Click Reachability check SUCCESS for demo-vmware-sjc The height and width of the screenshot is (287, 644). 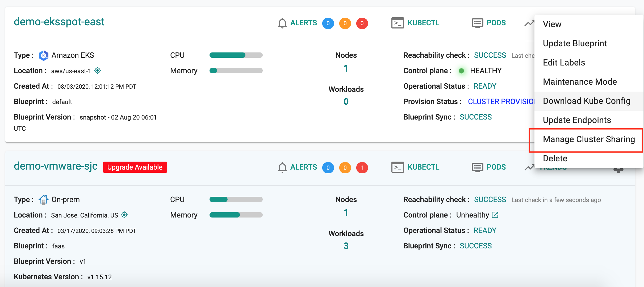click(x=490, y=200)
